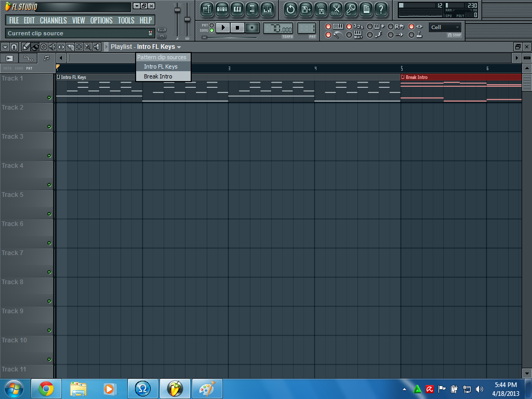Open audio editor scissors icon
532x399 pixels.
336,9
